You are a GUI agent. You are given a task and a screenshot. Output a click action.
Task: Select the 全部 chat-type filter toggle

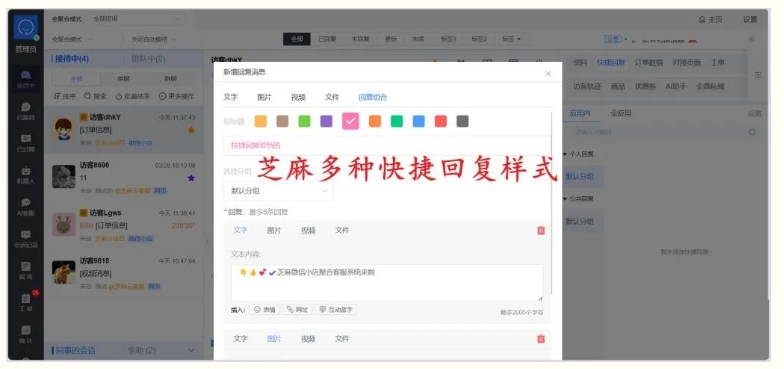click(76, 79)
